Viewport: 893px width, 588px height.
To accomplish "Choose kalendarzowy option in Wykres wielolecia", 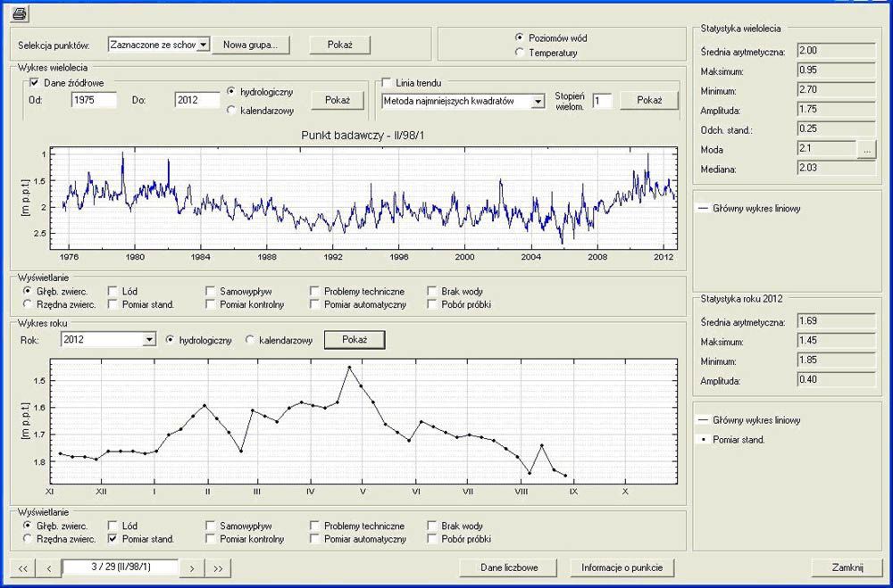I will (x=232, y=111).
